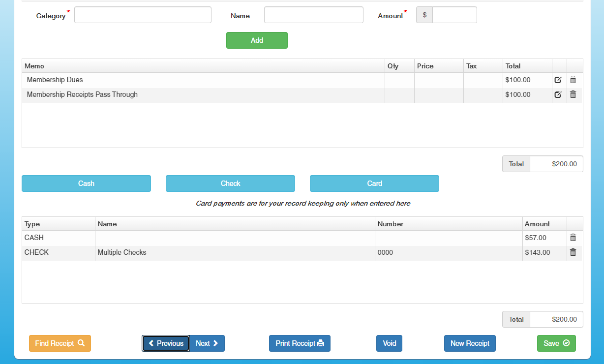Delete the Membership Dues line item

pyautogui.click(x=573, y=80)
